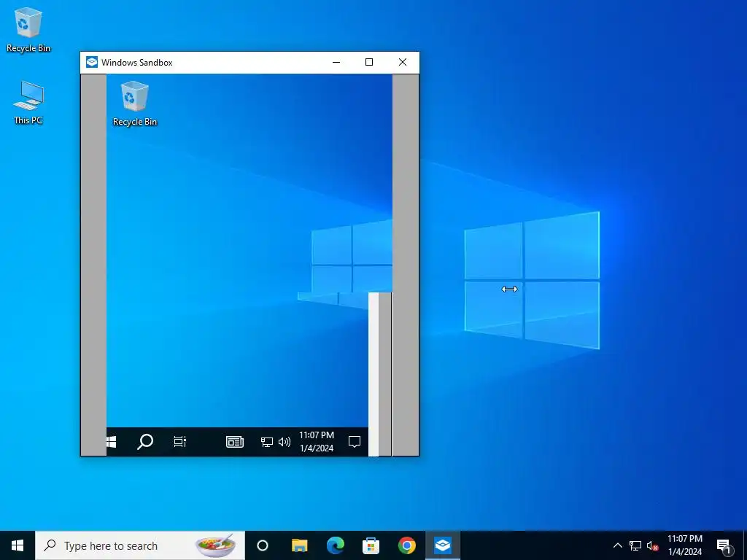747x560 pixels.
Task: Open Task View in the Sandbox taskbar
Action: pos(180,442)
